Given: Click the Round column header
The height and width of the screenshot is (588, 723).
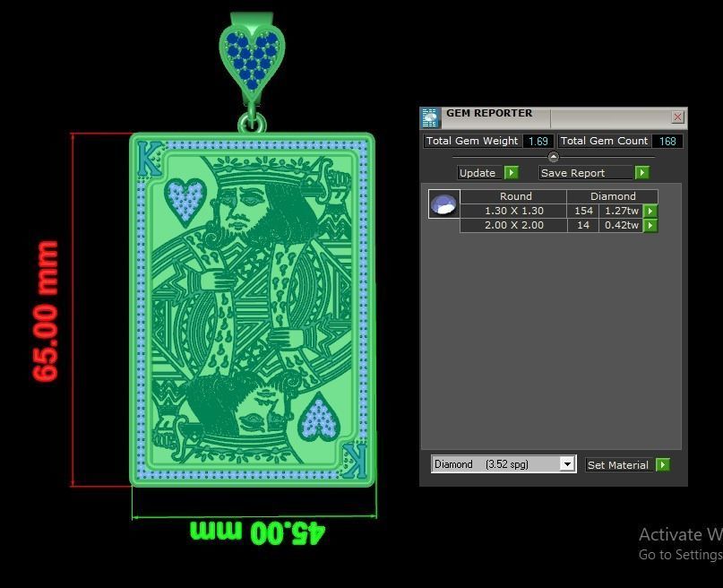Looking at the screenshot, I should click(513, 196).
